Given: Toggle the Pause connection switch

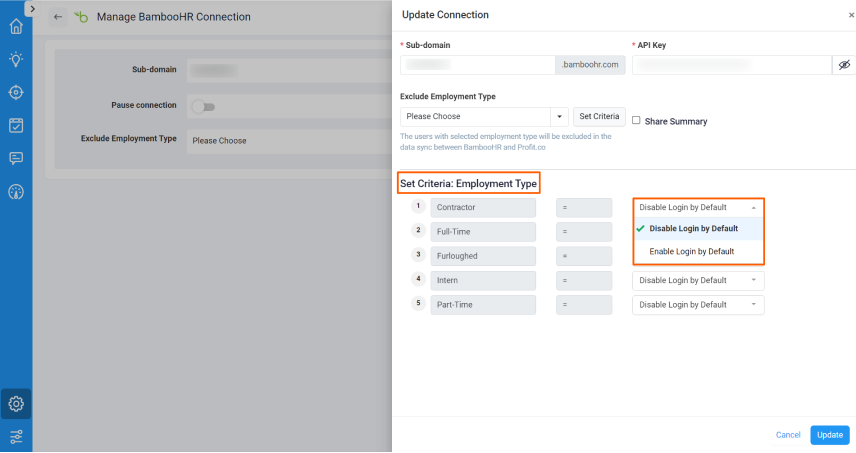Looking at the screenshot, I should (203, 106).
